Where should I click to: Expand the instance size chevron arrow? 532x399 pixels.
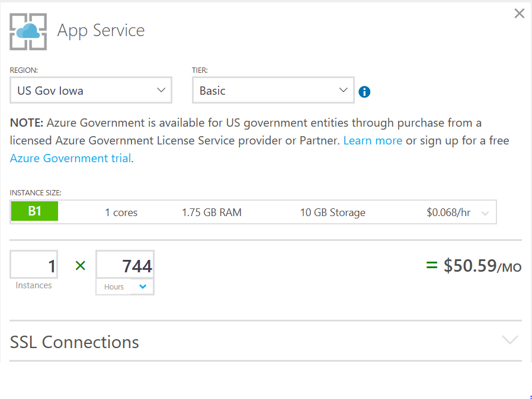pos(485,214)
